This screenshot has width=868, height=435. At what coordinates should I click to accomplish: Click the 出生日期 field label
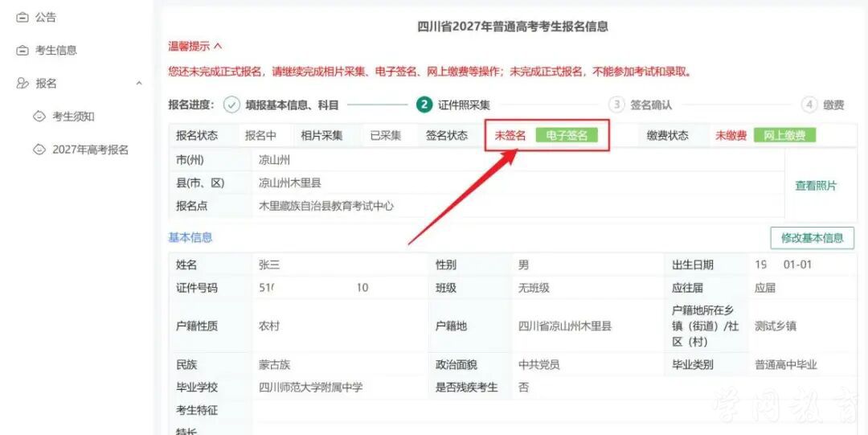click(693, 265)
